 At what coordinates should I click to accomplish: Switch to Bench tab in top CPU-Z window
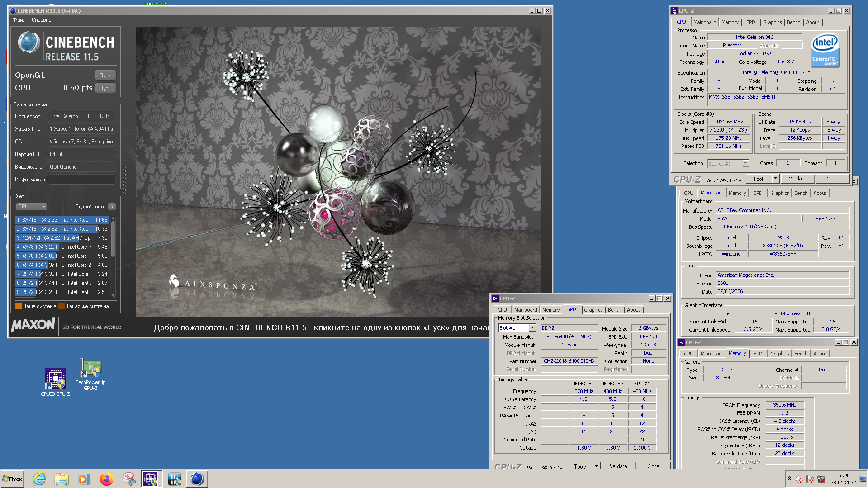pyautogui.click(x=793, y=22)
